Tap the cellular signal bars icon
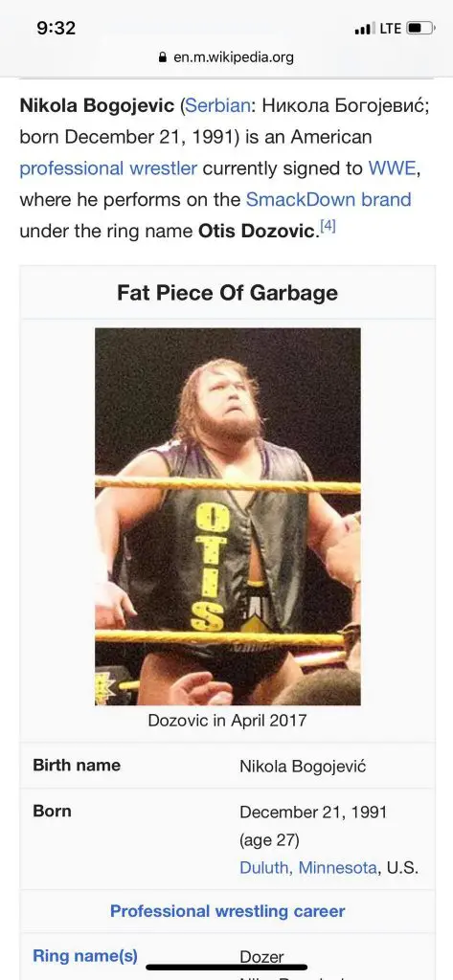The width and height of the screenshot is (453, 980). [x=364, y=29]
